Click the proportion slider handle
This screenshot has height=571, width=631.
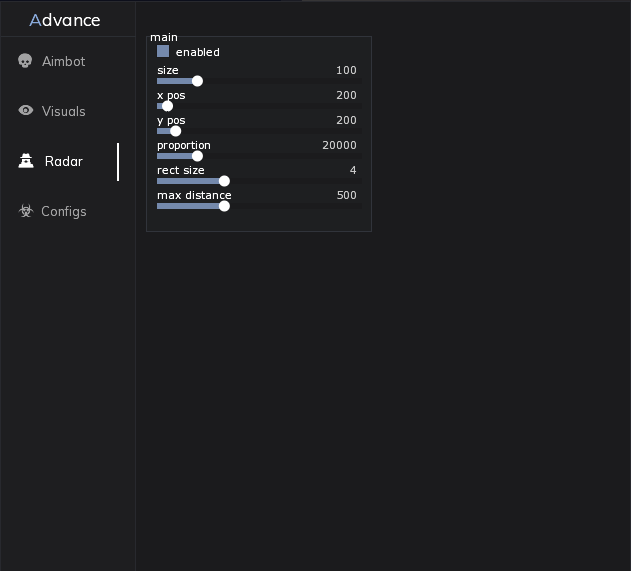pyautogui.click(x=197, y=156)
